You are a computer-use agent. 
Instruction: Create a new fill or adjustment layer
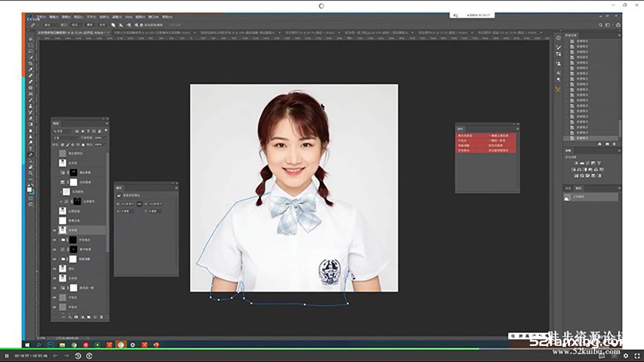pos(82,317)
